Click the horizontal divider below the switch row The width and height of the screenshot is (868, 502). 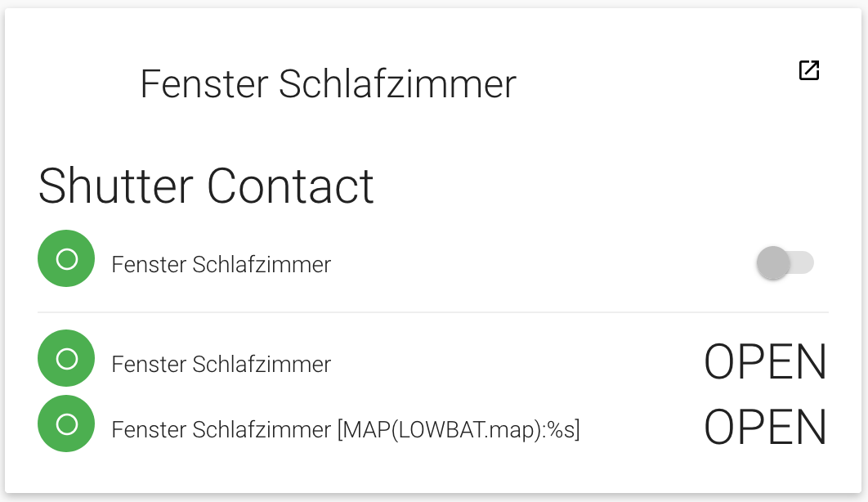point(433,312)
